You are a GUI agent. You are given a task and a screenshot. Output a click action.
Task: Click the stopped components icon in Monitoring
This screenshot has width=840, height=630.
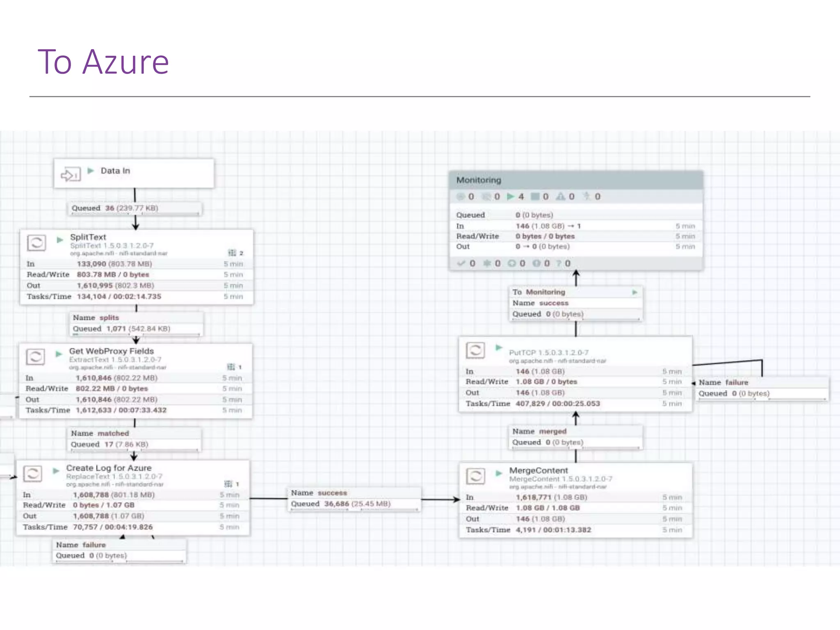535,196
